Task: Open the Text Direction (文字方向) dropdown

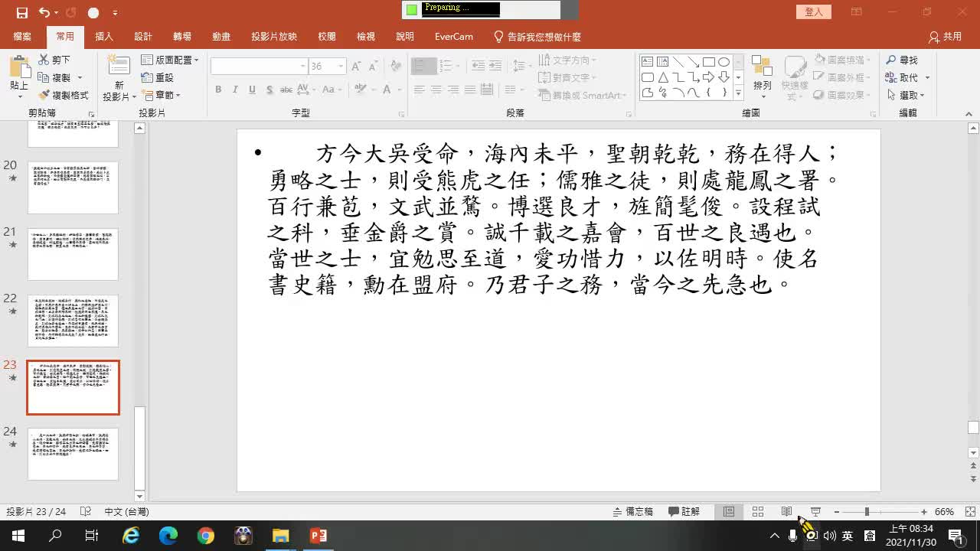Action: tap(568, 60)
